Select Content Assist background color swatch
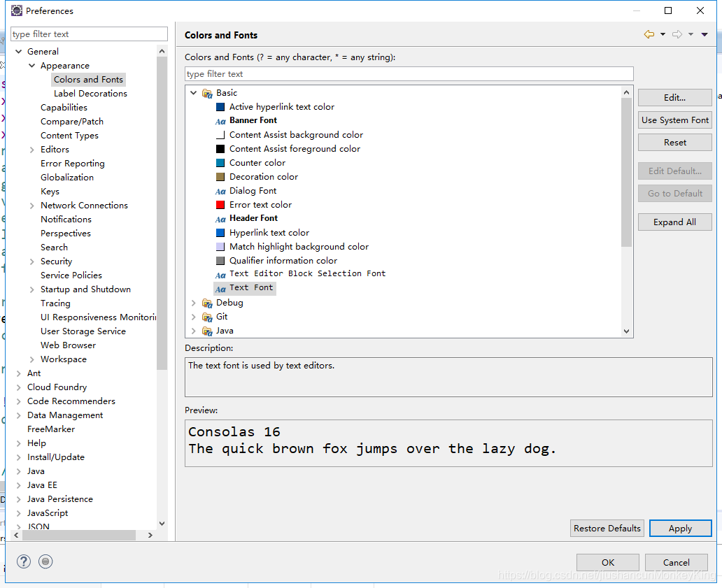Viewport: 722px width, 588px height. (220, 135)
